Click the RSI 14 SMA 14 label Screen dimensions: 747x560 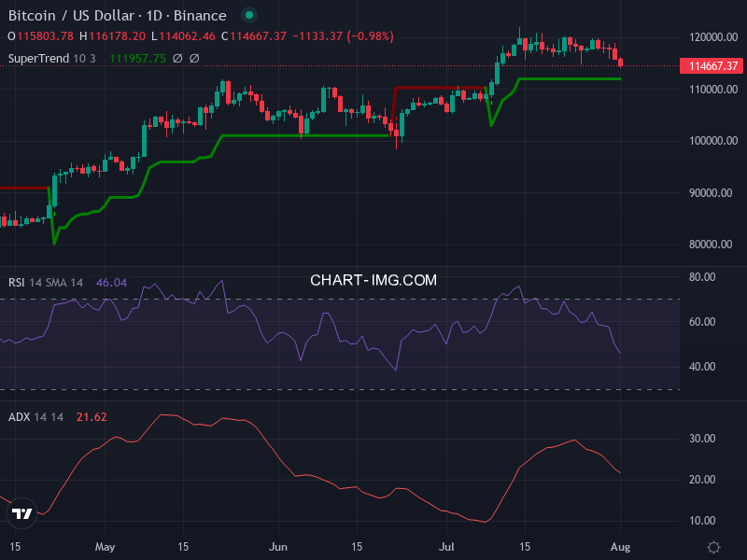[46, 283]
